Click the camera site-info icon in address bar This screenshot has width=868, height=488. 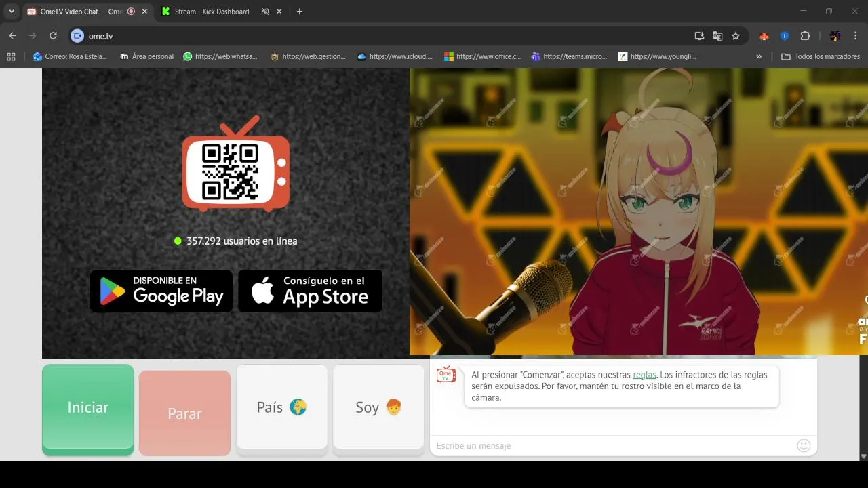pyautogui.click(x=77, y=36)
